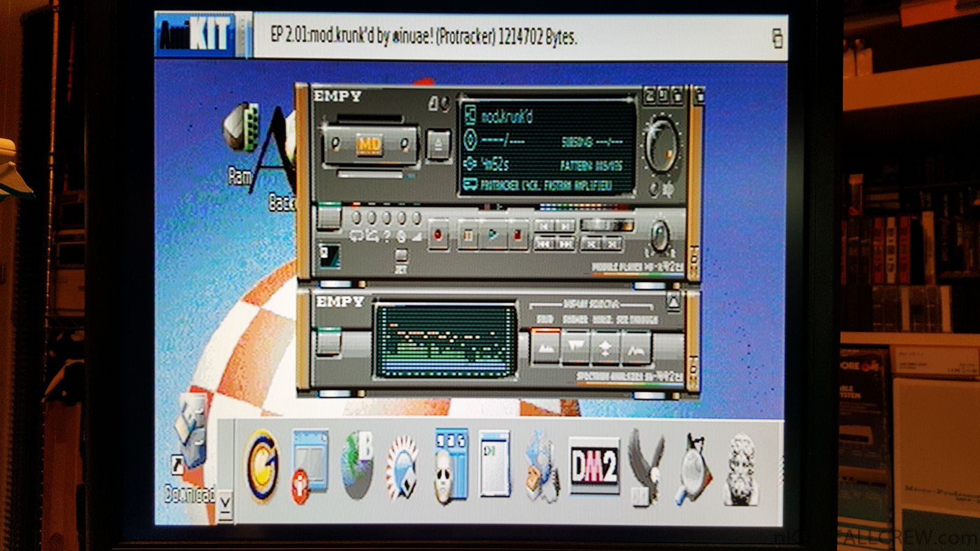Screen dimensions: 980x551
Task: Start playback with the play button
Action: [x=493, y=236]
